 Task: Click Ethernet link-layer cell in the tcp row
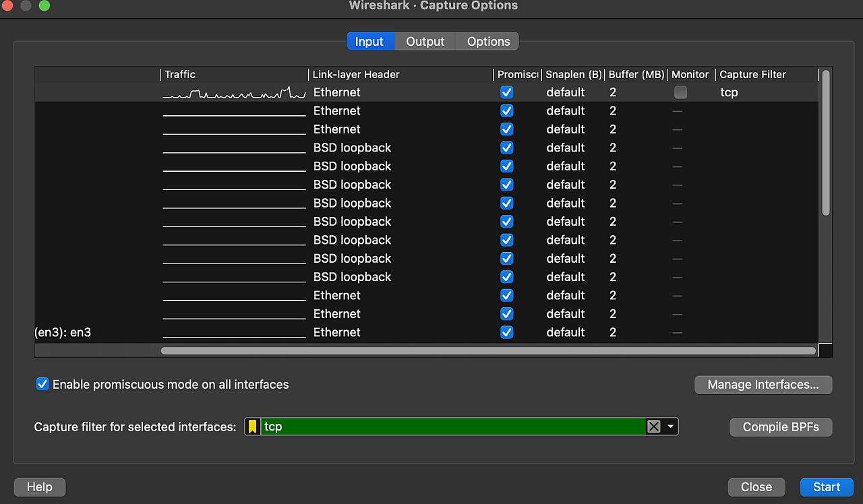(x=337, y=92)
